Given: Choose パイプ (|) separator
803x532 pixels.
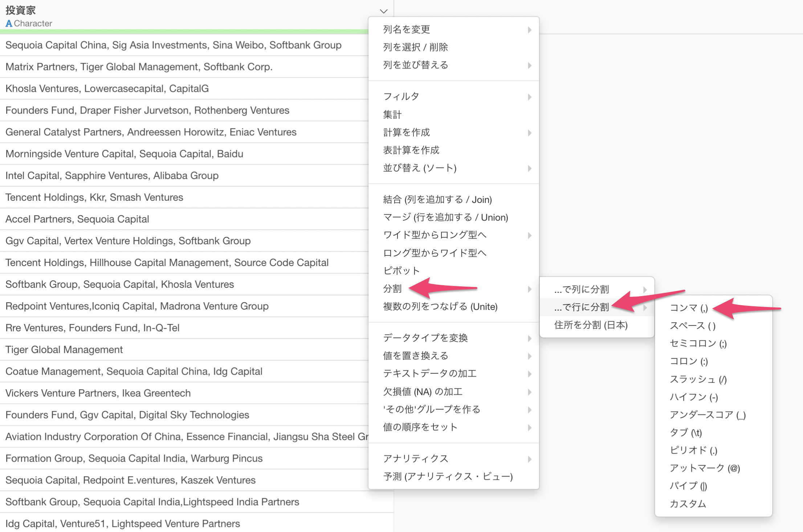Looking at the screenshot, I should click(713, 486).
